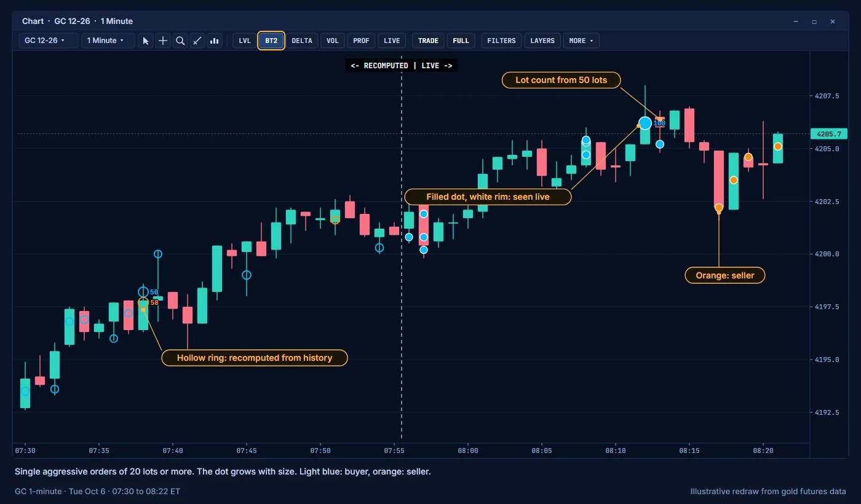
Task: Maximize the chart window
Action: point(814,22)
